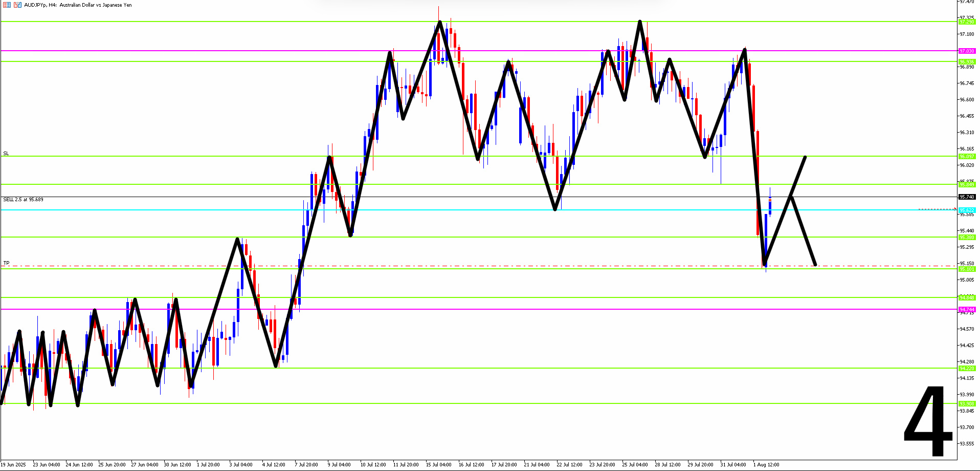The image size is (980, 471).
Task: Click the TP take profit line label
Action: pos(7,263)
